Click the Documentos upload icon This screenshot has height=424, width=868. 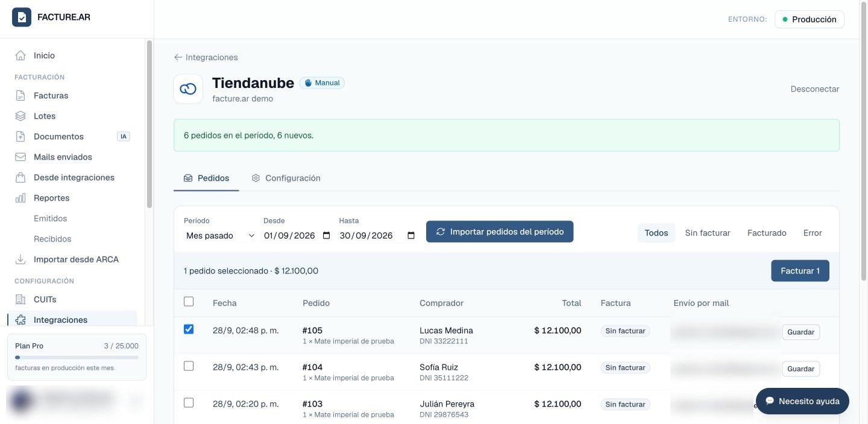pos(20,137)
